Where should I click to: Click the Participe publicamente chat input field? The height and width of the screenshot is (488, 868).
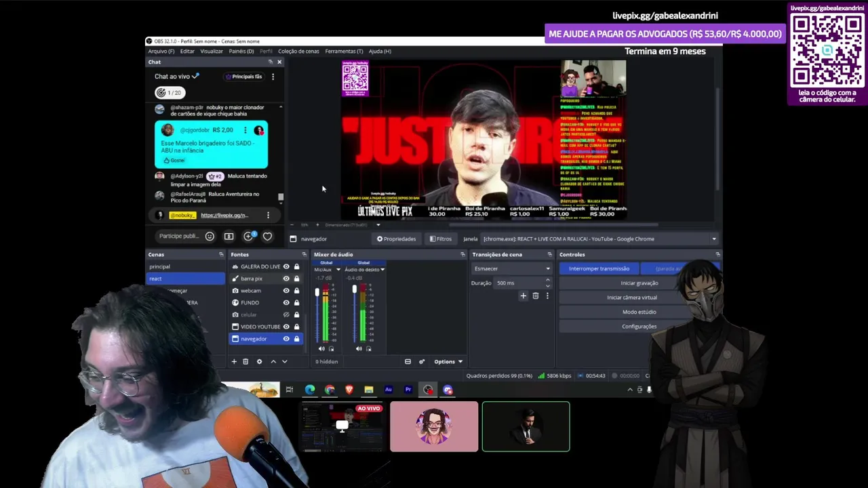[x=178, y=236]
